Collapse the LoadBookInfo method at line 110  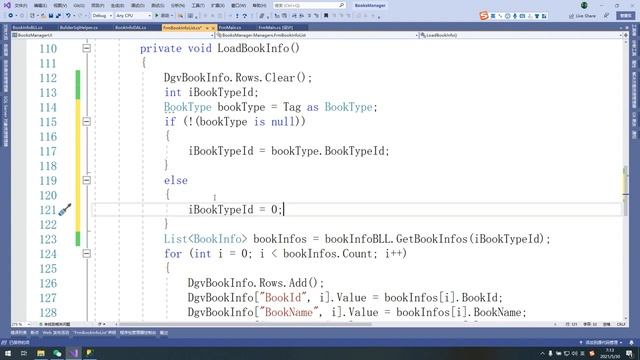(x=87, y=48)
